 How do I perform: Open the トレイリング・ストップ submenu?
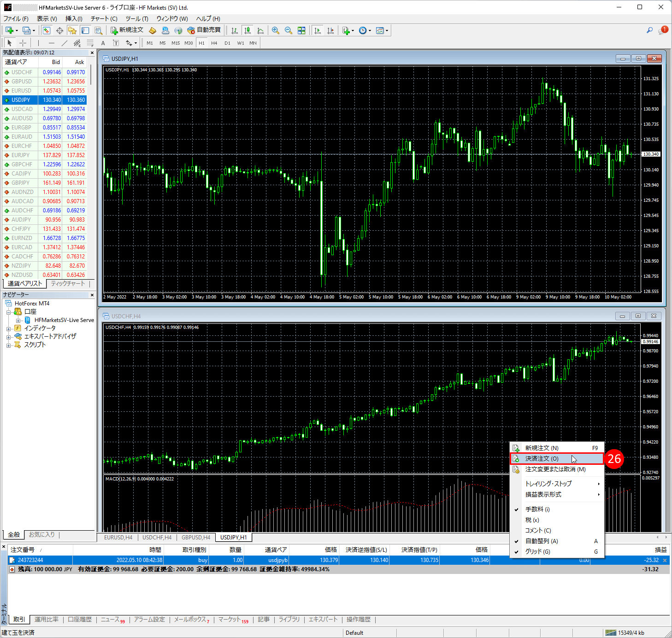(548, 483)
